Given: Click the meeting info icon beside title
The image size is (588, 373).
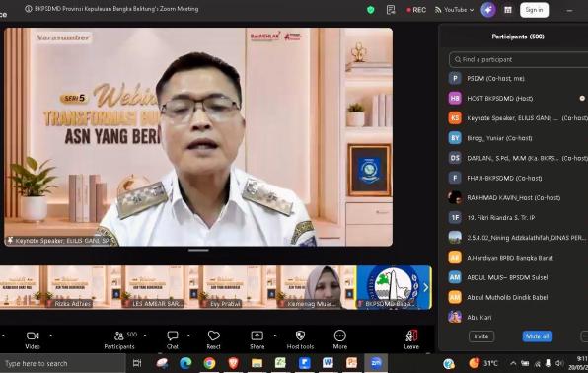Looking at the screenshot, I should (x=29, y=9).
